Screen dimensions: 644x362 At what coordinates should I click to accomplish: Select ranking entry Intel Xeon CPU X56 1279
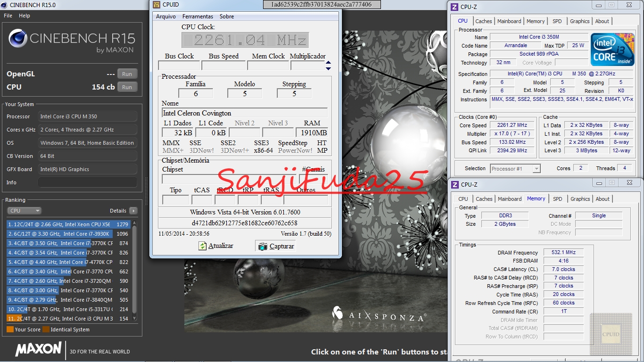click(68, 224)
